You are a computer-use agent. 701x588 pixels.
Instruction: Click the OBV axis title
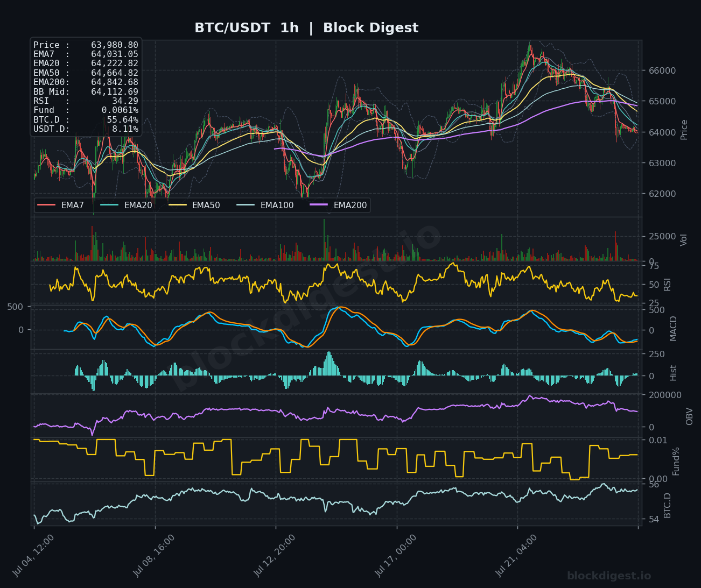click(x=690, y=416)
